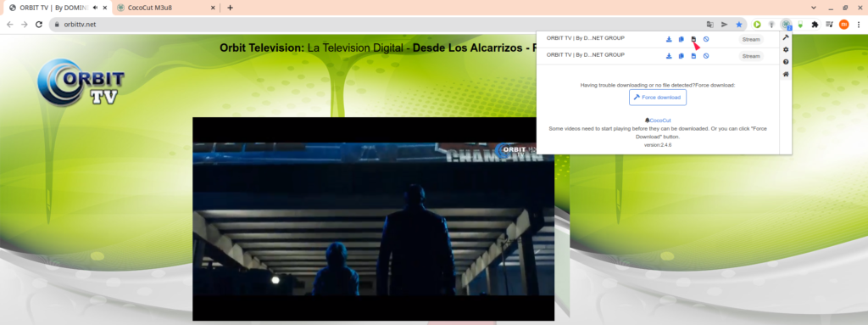This screenshot has height=325, width=868.
Task: Click the Force download button
Action: [658, 98]
